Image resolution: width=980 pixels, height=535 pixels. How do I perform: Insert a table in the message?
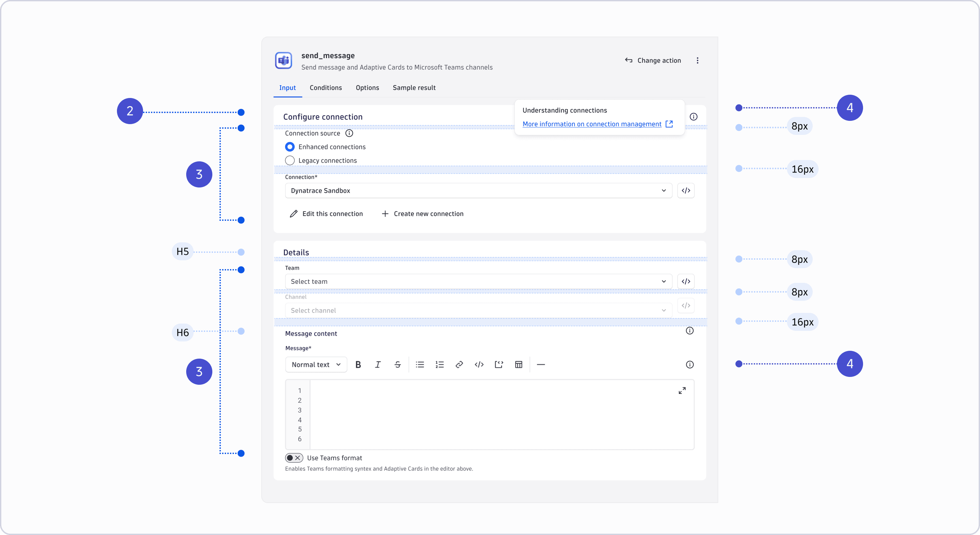518,365
